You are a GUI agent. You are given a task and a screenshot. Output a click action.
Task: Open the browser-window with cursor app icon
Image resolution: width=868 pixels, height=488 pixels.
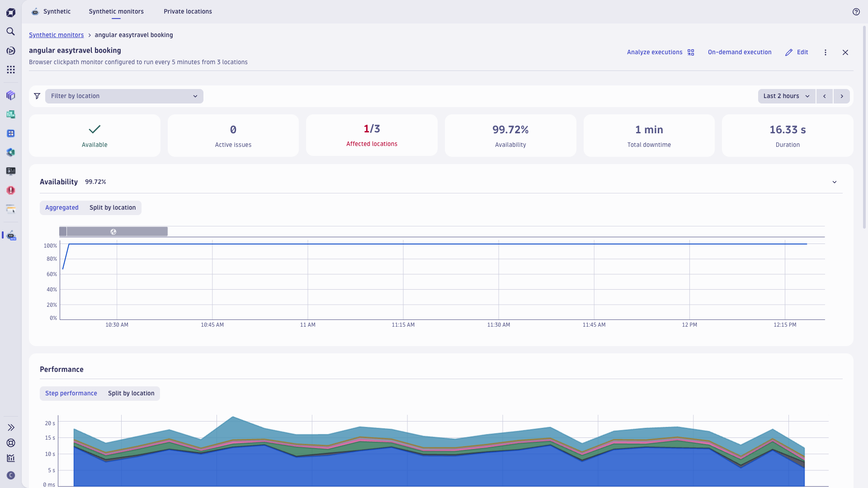[x=11, y=209]
